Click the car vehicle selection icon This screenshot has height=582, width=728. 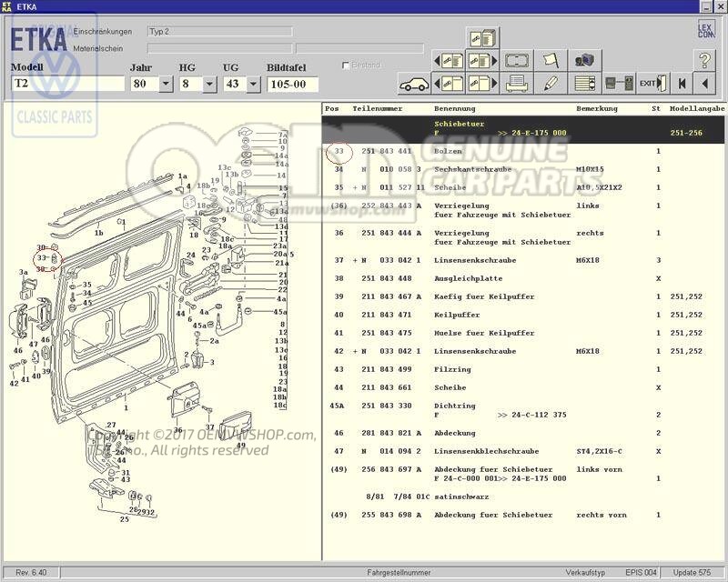pos(414,84)
